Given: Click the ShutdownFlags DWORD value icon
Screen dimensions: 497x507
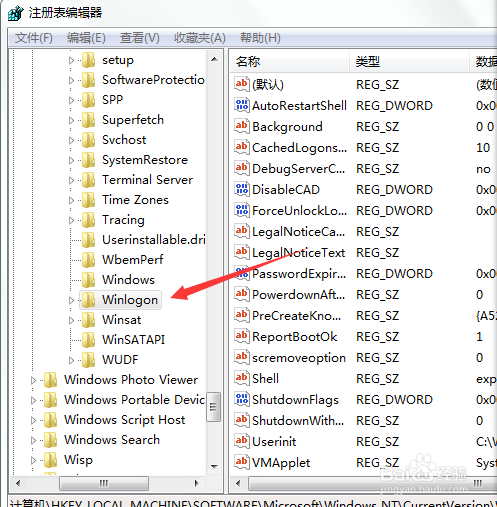Looking at the screenshot, I should pyautogui.click(x=242, y=399).
